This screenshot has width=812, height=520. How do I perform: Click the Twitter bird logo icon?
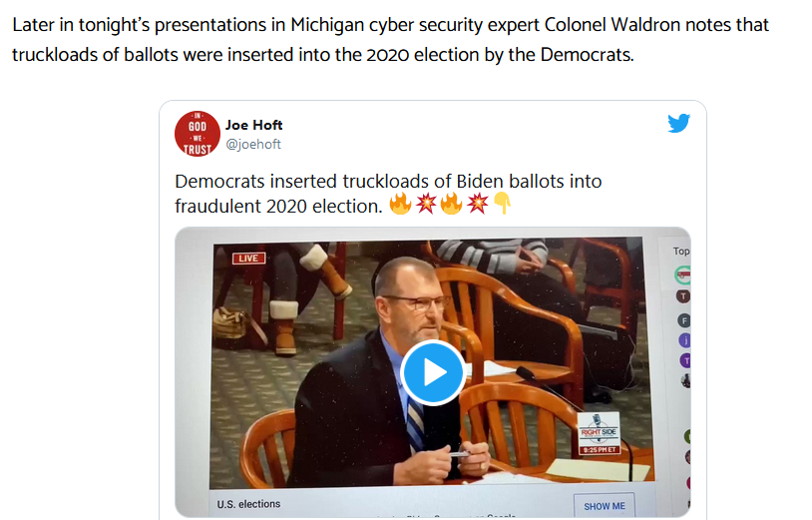678,124
